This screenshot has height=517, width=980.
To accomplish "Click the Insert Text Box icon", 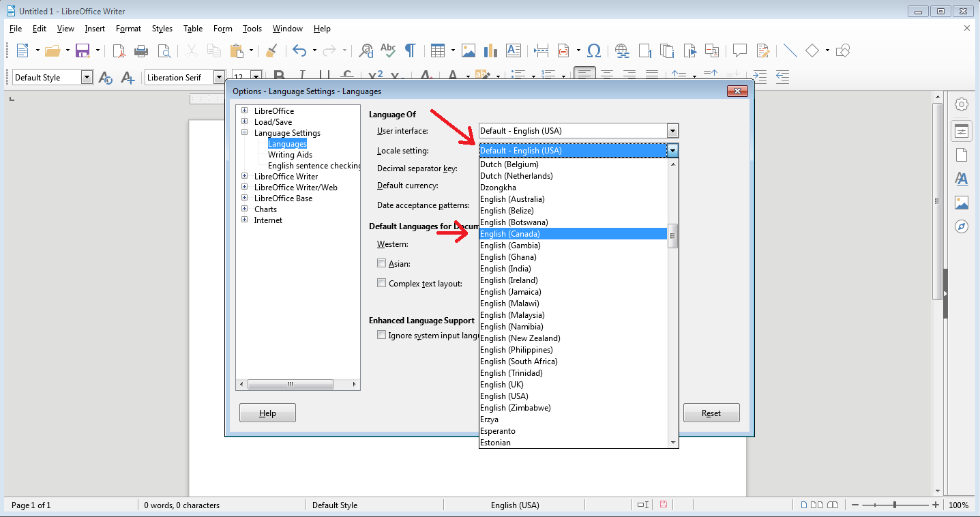I will [x=514, y=50].
